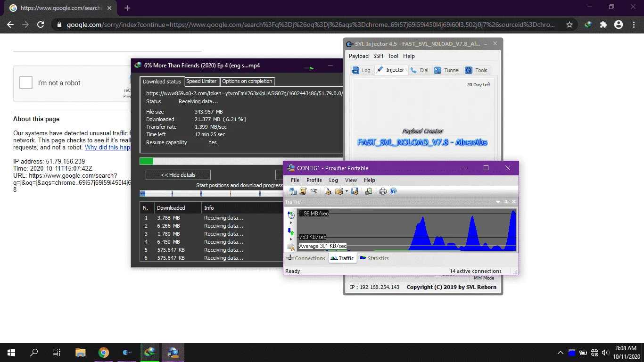The image size is (644, 362).
Task: Go back in Chrome
Action: [x=10, y=25]
